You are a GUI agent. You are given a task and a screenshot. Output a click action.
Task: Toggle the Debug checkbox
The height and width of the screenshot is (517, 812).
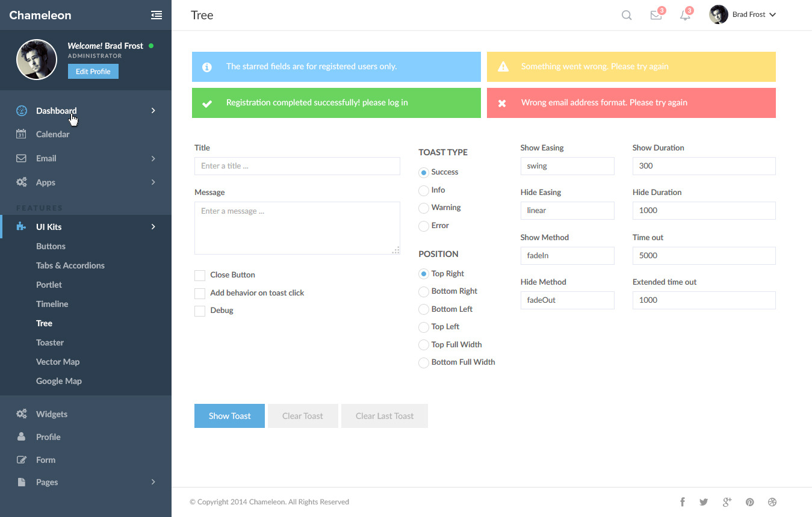pos(200,311)
